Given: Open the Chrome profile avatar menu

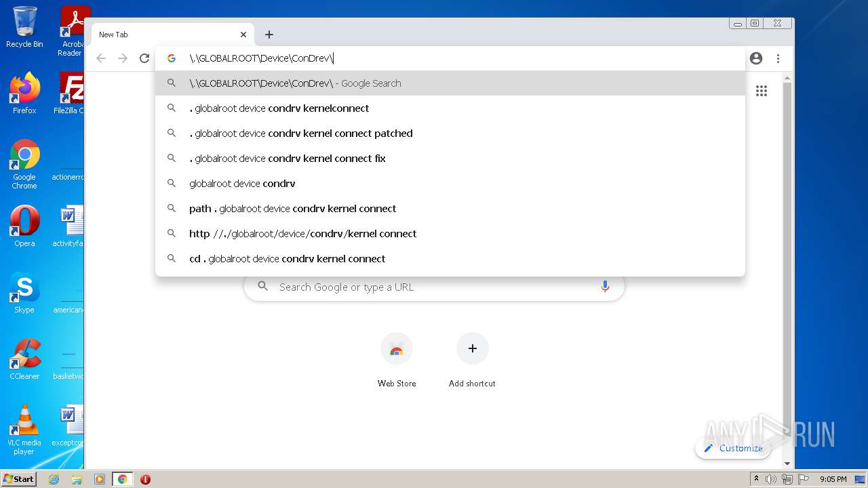Looking at the screenshot, I should click(756, 58).
